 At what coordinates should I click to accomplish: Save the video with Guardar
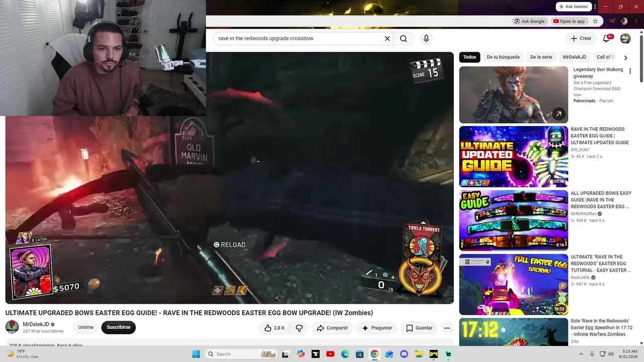[419, 328]
